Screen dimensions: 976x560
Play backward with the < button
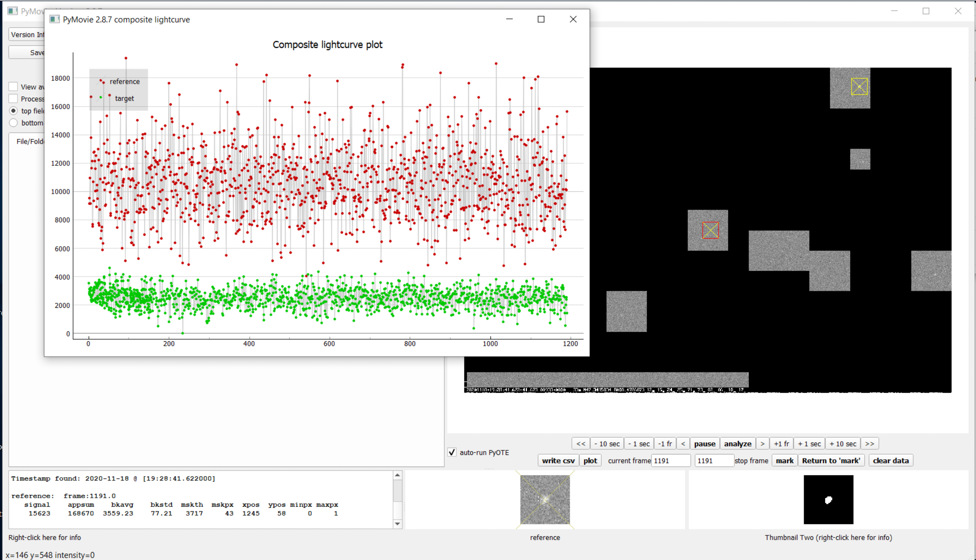(x=683, y=444)
